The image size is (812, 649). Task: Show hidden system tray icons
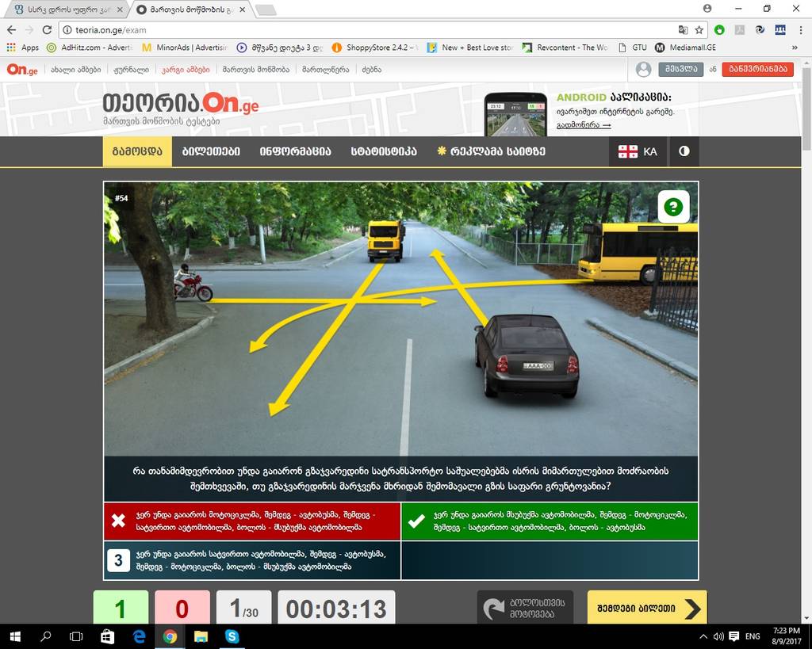click(703, 636)
